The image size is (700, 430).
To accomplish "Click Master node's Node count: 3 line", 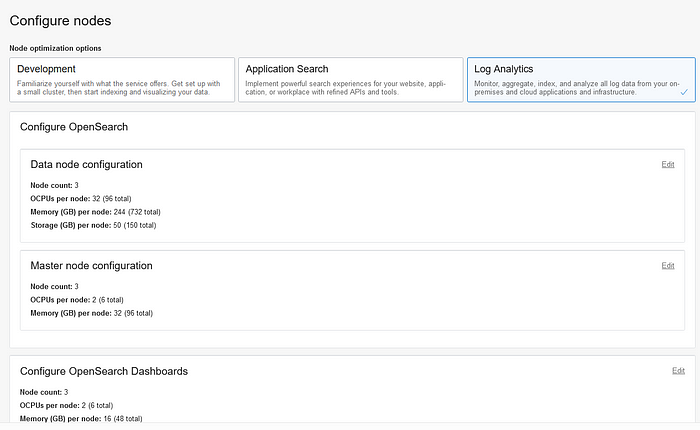I will [x=54, y=287].
